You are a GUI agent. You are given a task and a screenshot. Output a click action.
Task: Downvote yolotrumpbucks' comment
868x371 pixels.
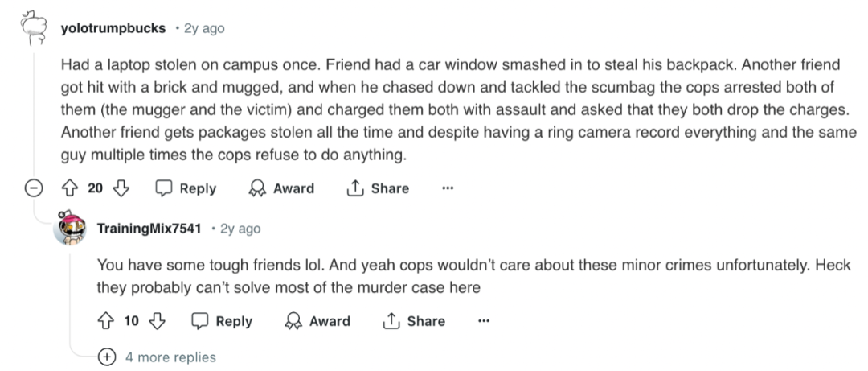click(122, 188)
